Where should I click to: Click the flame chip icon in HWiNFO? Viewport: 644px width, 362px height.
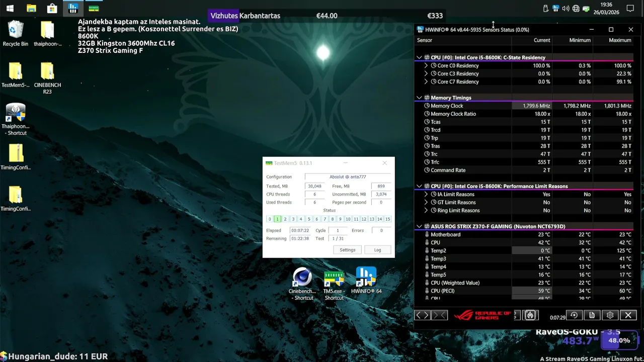click(530, 315)
